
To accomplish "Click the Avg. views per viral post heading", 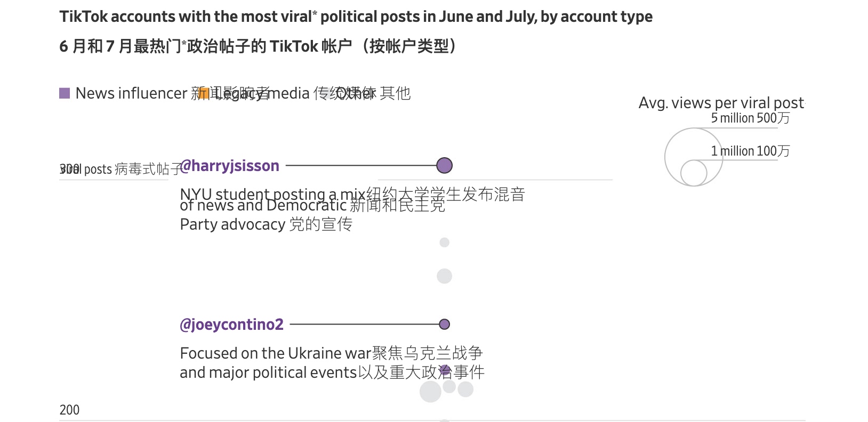I will [721, 103].
